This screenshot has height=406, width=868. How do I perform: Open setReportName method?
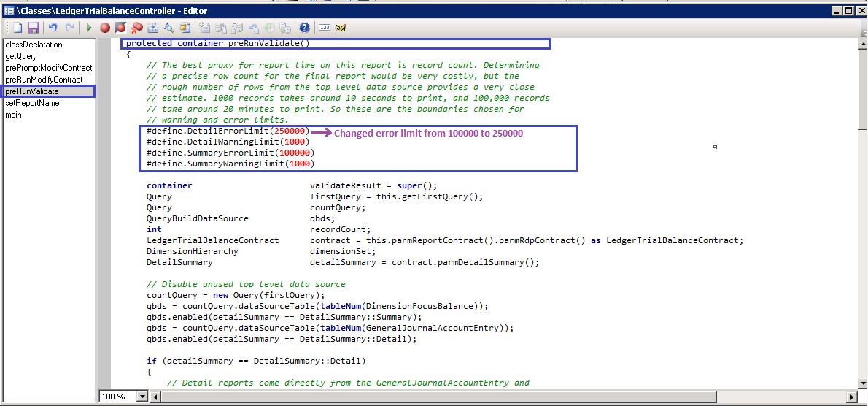click(32, 103)
